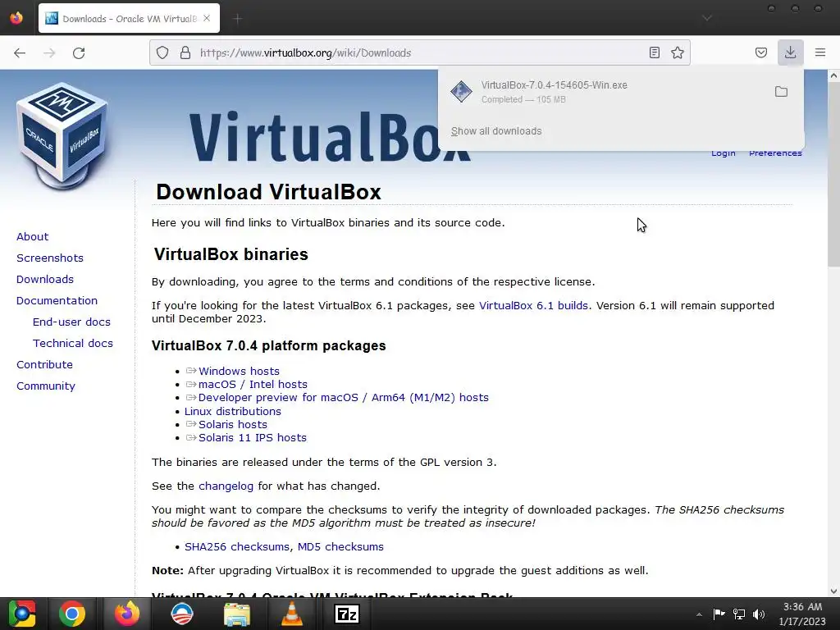The height and width of the screenshot is (630, 840).
Task: Click the taskbar clock showing 3:36 AM
Action: 802,614
